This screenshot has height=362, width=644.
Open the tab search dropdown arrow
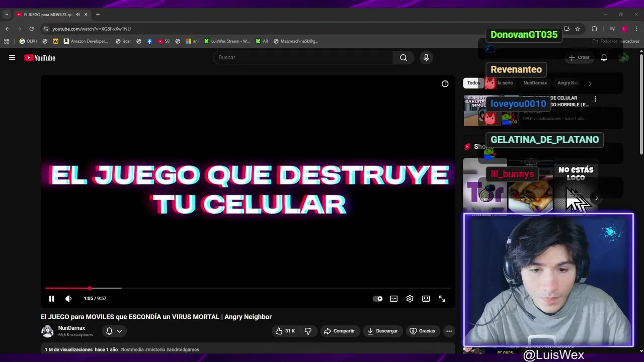(x=7, y=15)
